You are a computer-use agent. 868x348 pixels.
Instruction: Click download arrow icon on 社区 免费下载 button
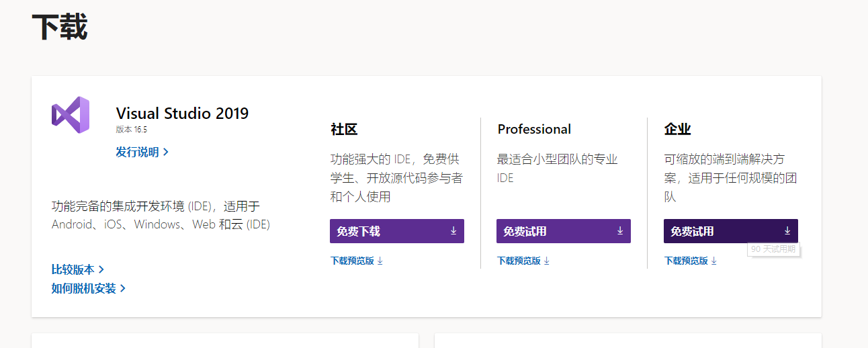[453, 230]
